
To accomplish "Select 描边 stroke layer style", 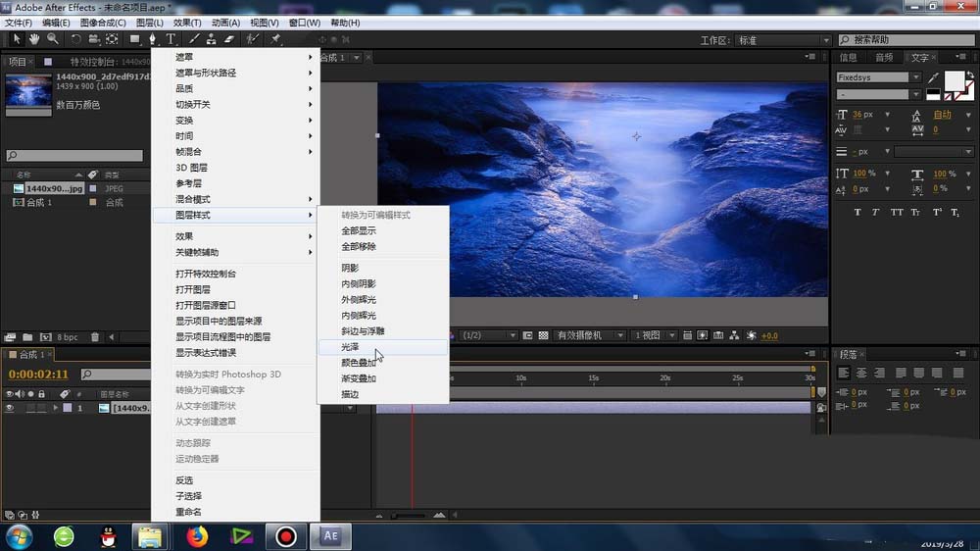I will (350, 394).
